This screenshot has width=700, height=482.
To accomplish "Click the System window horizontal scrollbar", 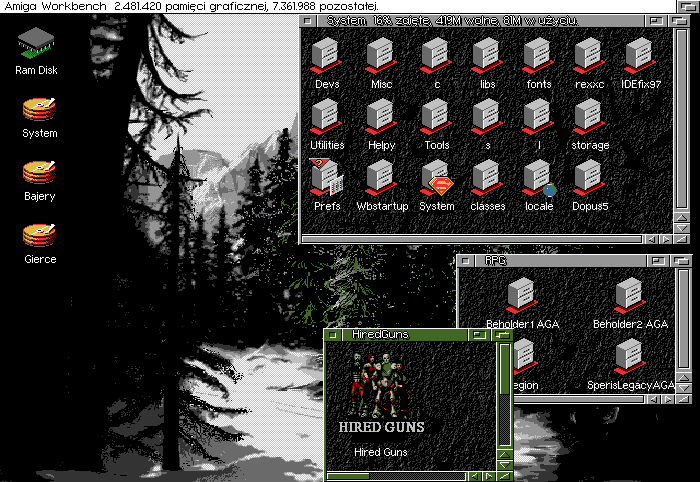I will click(472, 239).
